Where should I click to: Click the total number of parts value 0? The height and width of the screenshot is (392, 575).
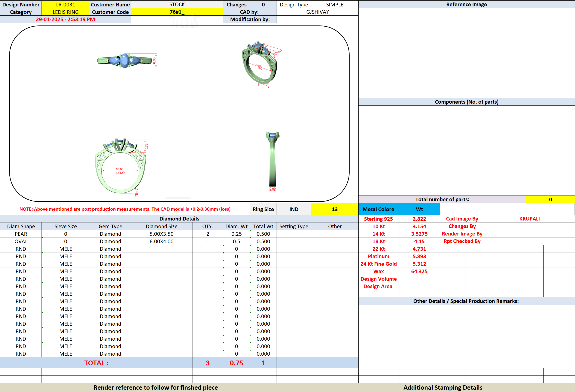(550, 199)
